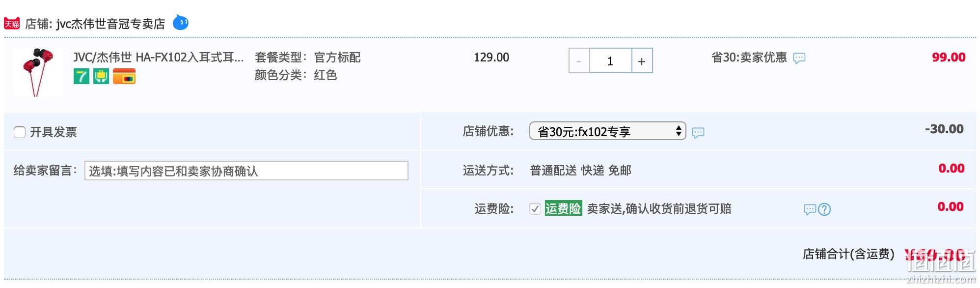Click the green 运费险 label badge
980x288 pixels.
pyautogui.click(x=563, y=208)
